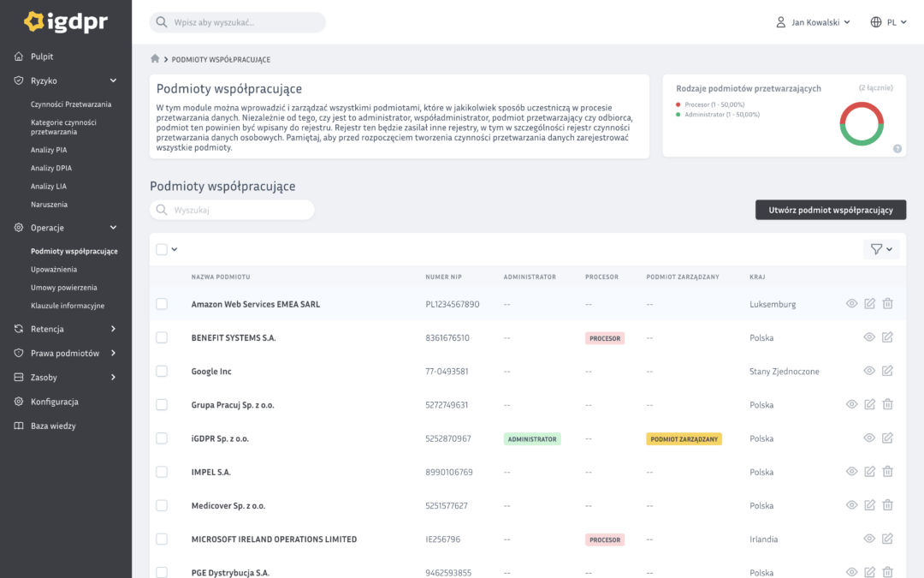924x578 pixels.
Task: Open Analizy DPIA menu item
Action: [x=51, y=168]
